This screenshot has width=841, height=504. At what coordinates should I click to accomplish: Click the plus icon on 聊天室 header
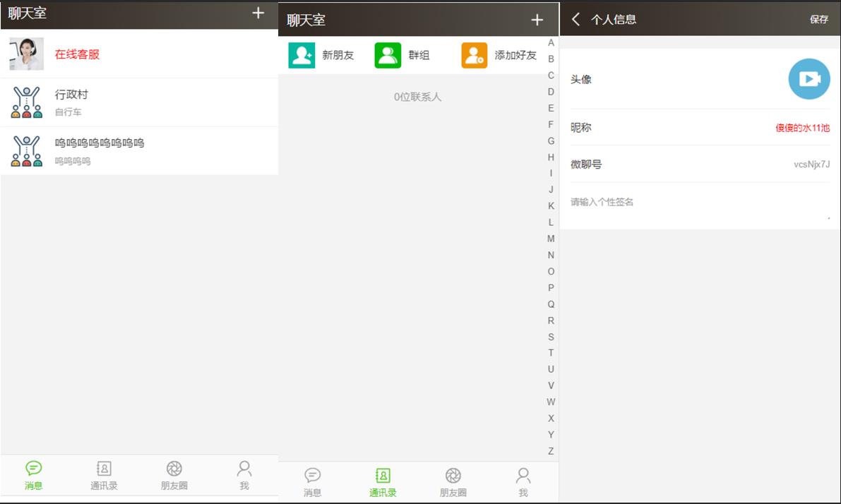[258, 15]
